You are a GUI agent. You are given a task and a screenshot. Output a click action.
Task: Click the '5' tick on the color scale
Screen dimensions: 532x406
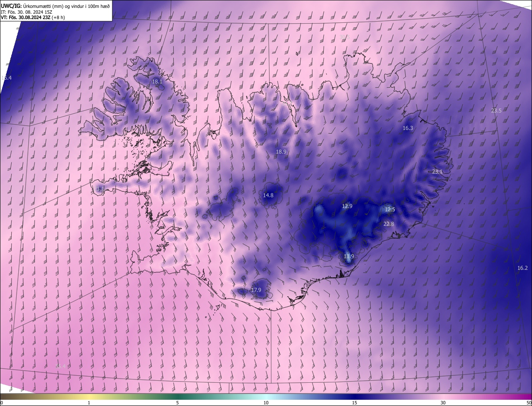click(x=177, y=403)
